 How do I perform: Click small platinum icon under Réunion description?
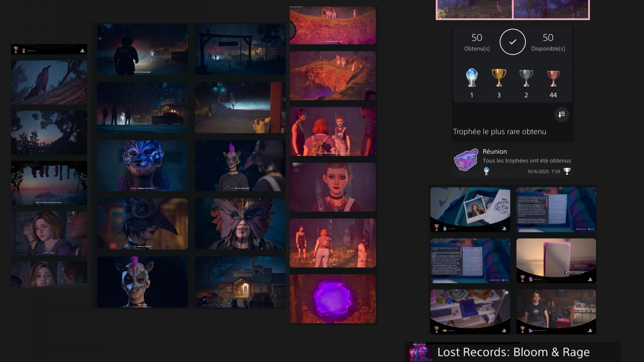pos(486,171)
